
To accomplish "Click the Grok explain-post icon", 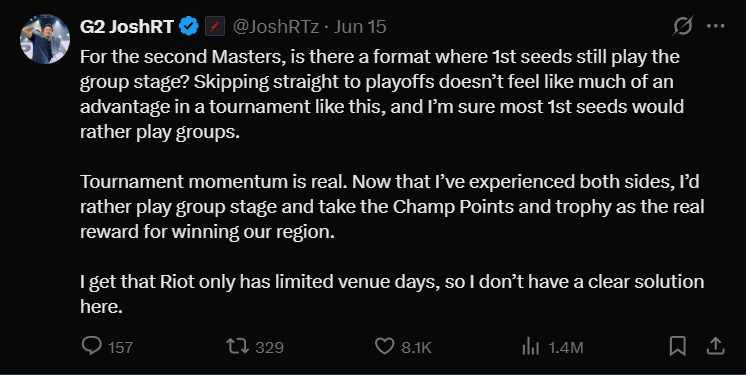I will tap(682, 26).
